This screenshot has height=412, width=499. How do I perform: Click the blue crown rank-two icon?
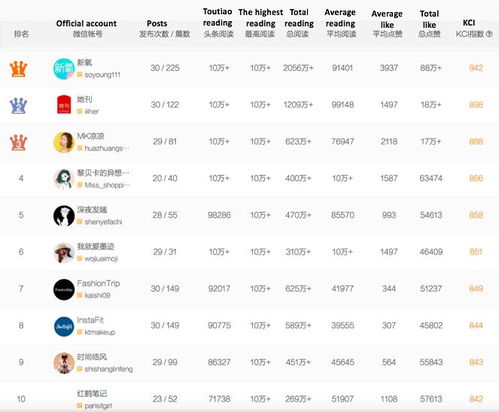click(18, 106)
